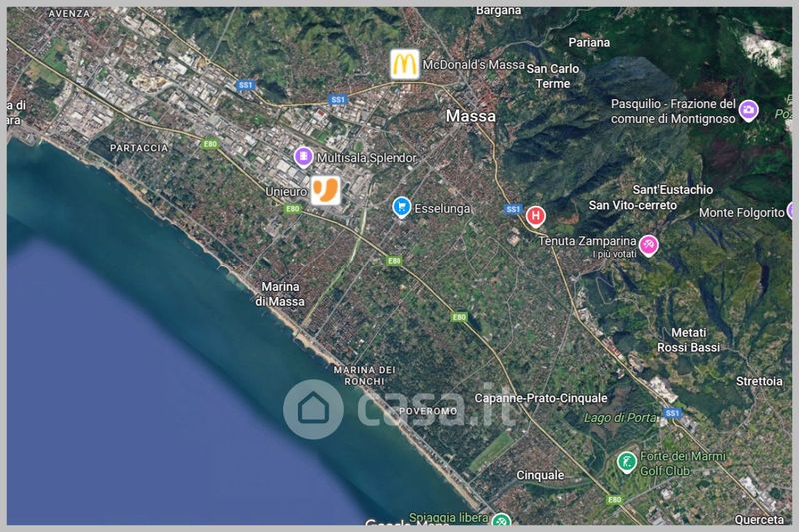Image resolution: width=799 pixels, height=532 pixels.
Task: Select the Marina di Massa label
Action: 280,294
